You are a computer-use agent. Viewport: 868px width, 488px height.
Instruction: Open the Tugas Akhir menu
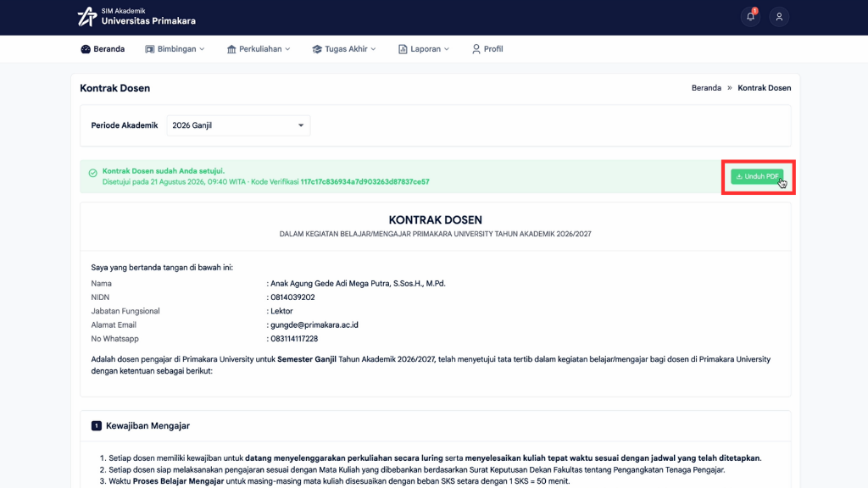click(x=344, y=49)
